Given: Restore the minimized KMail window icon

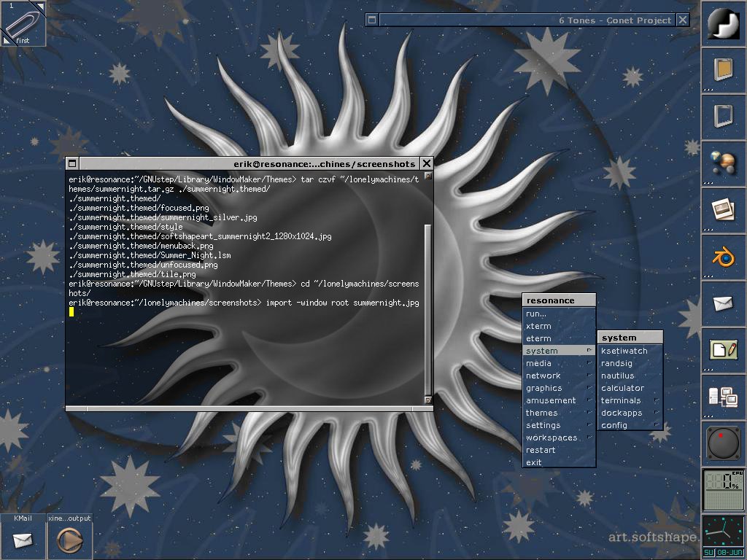Looking at the screenshot, I should click(23, 537).
